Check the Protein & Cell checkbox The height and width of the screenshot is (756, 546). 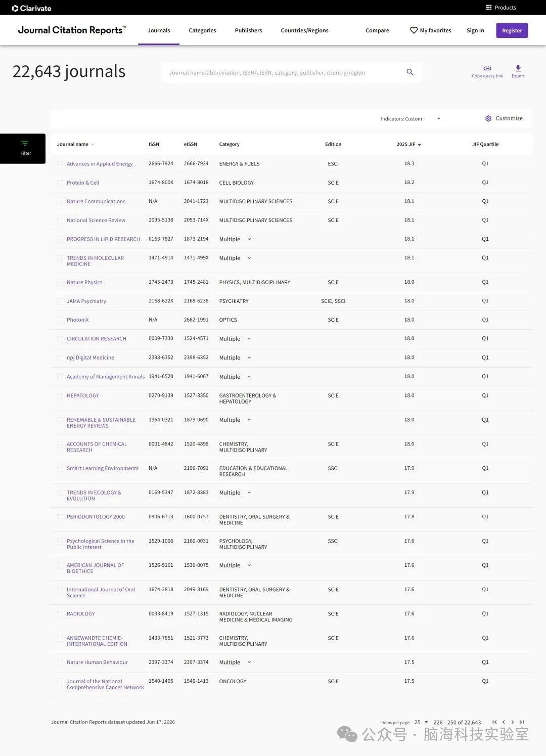click(x=60, y=183)
